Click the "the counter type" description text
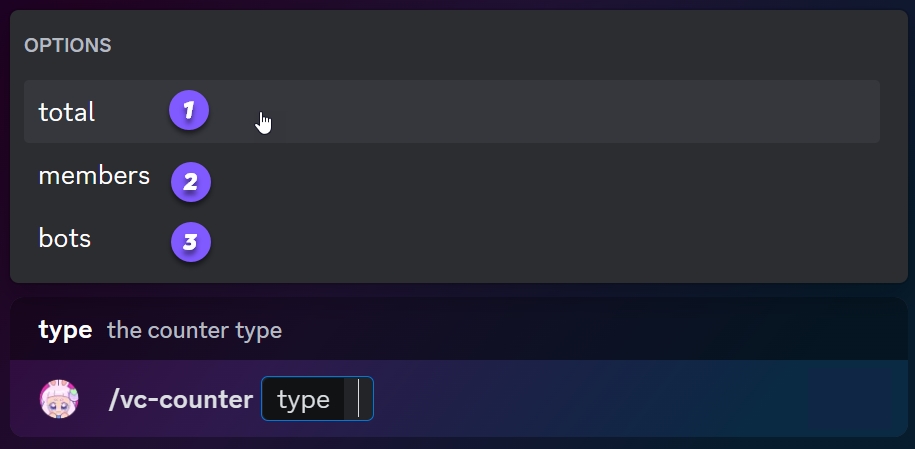The width and height of the screenshot is (915, 449). click(194, 330)
